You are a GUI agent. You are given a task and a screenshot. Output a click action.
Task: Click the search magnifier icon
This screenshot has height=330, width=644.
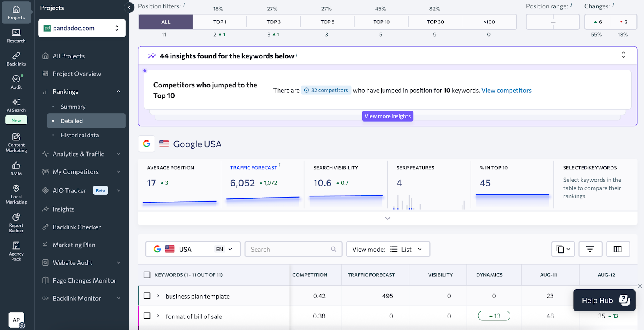(334, 249)
